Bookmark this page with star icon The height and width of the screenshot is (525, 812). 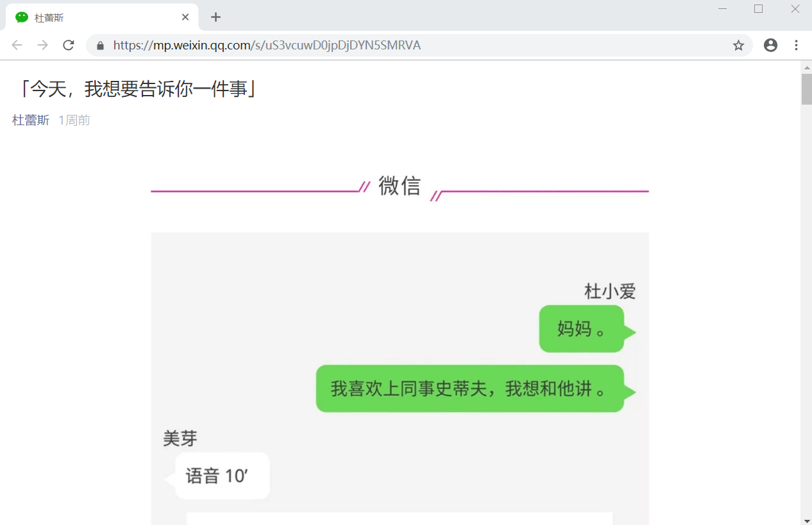(x=738, y=45)
